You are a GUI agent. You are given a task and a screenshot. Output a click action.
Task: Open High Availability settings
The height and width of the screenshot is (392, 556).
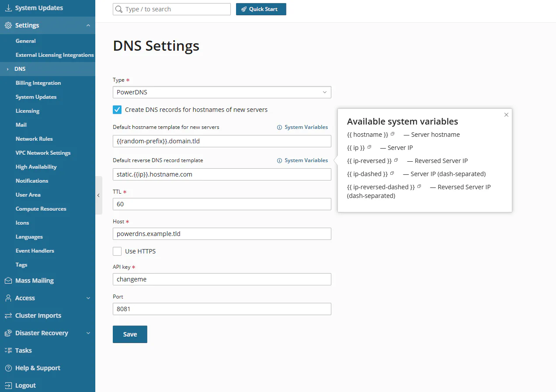(x=36, y=167)
